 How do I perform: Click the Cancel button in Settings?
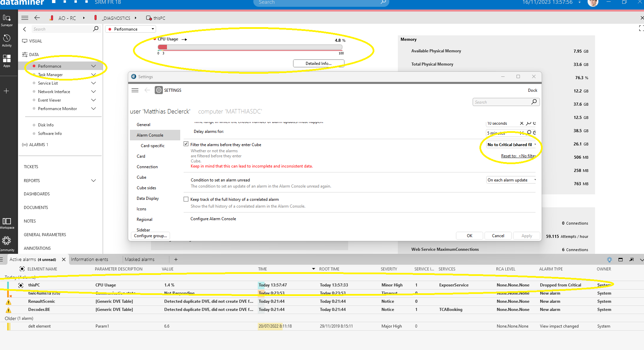pos(498,235)
